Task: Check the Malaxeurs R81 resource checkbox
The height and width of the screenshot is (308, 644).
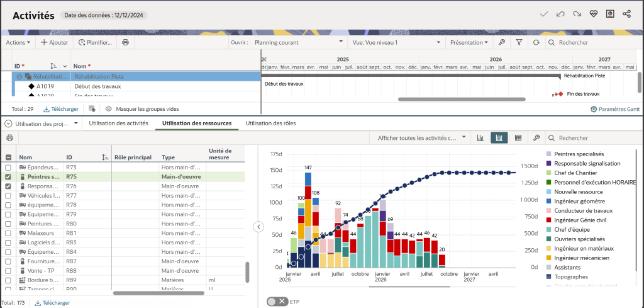Action: coord(8,233)
